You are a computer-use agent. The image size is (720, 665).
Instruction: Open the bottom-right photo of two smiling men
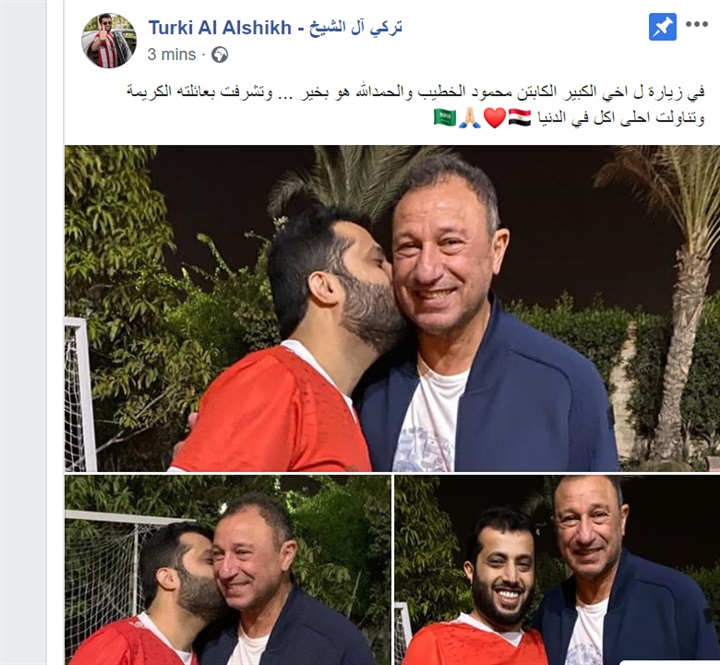(x=557, y=570)
